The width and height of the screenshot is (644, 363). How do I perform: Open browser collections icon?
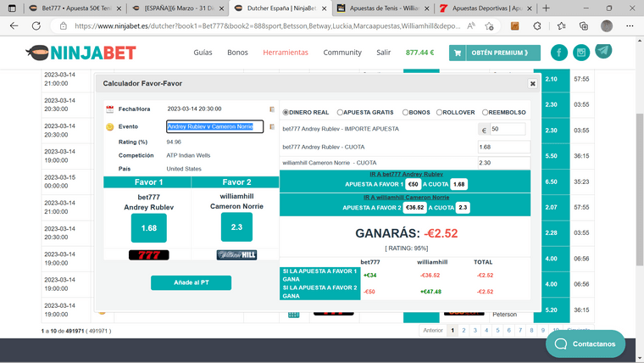coord(584,26)
